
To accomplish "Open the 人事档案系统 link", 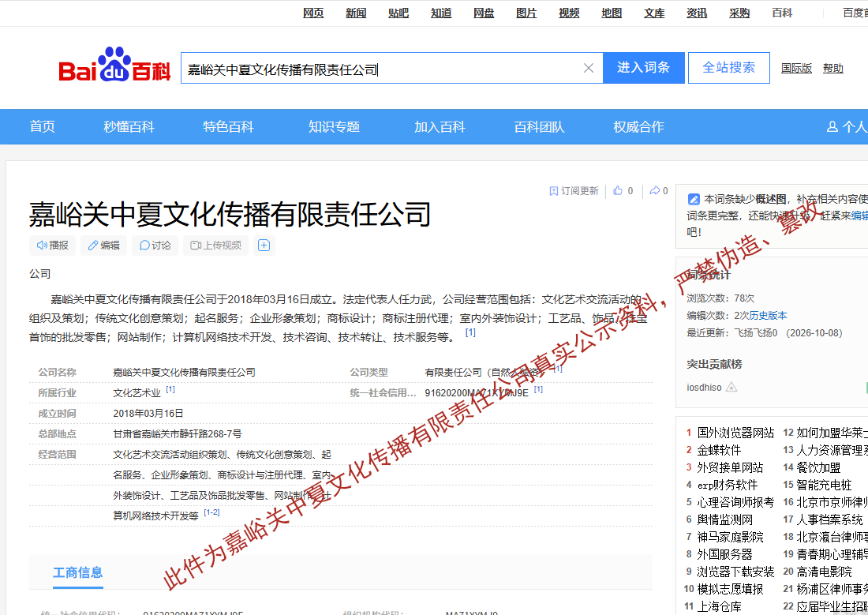I will point(829,519).
